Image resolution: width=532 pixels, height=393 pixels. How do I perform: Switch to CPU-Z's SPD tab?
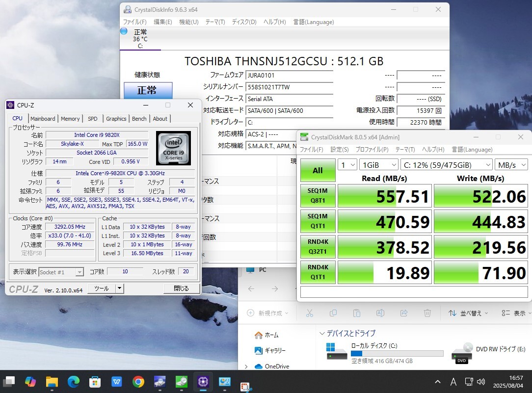tap(93, 119)
